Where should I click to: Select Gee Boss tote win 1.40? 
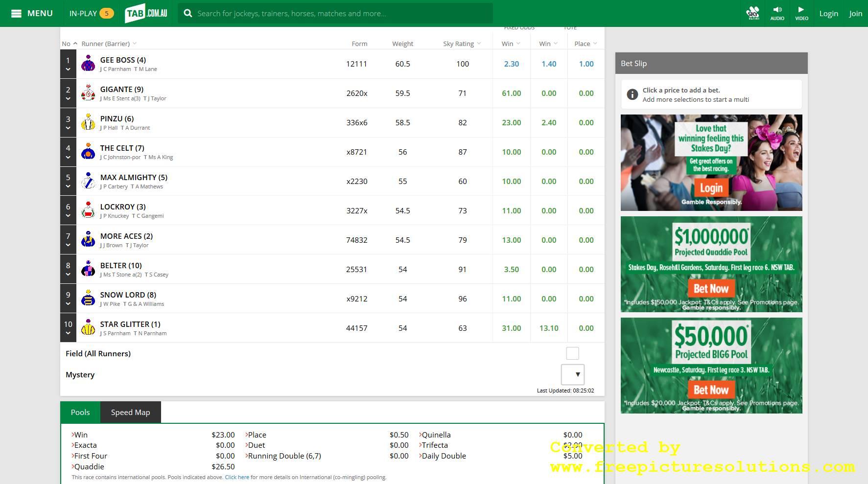(x=549, y=64)
